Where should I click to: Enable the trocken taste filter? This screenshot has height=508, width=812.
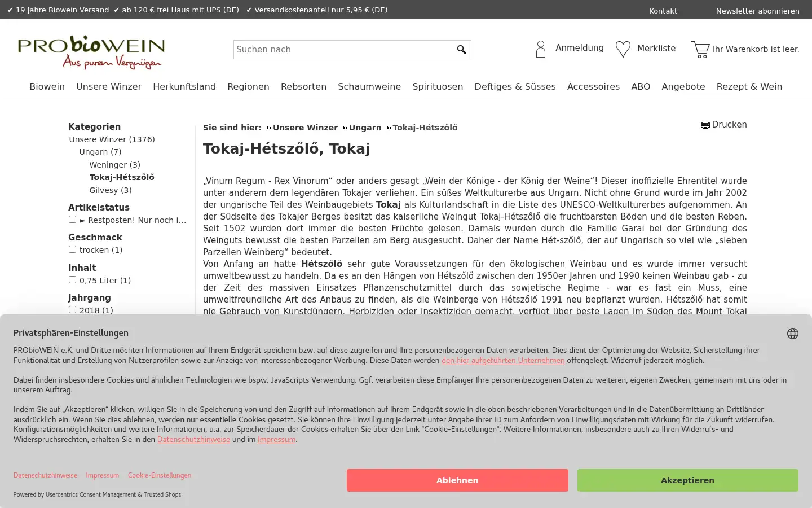pyautogui.click(x=72, y=249)
